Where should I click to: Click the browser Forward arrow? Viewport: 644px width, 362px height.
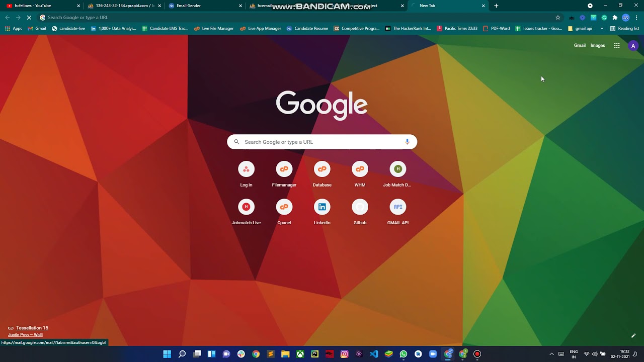pos(18,18)
